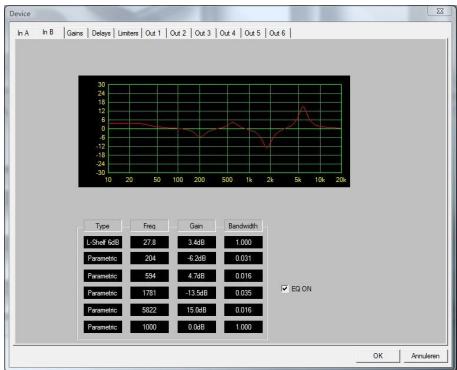Image resolution: width=457 pixels, height=370 pixels.
Task: Open filter type for the 594 Hz band
Action: [103, 276]
